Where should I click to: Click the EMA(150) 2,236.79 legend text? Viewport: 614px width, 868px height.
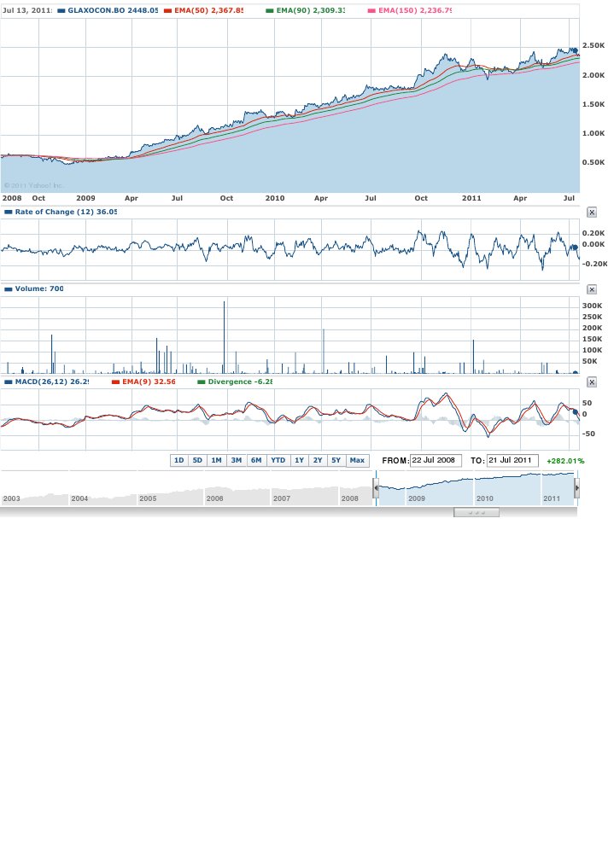tap(415, 10)
